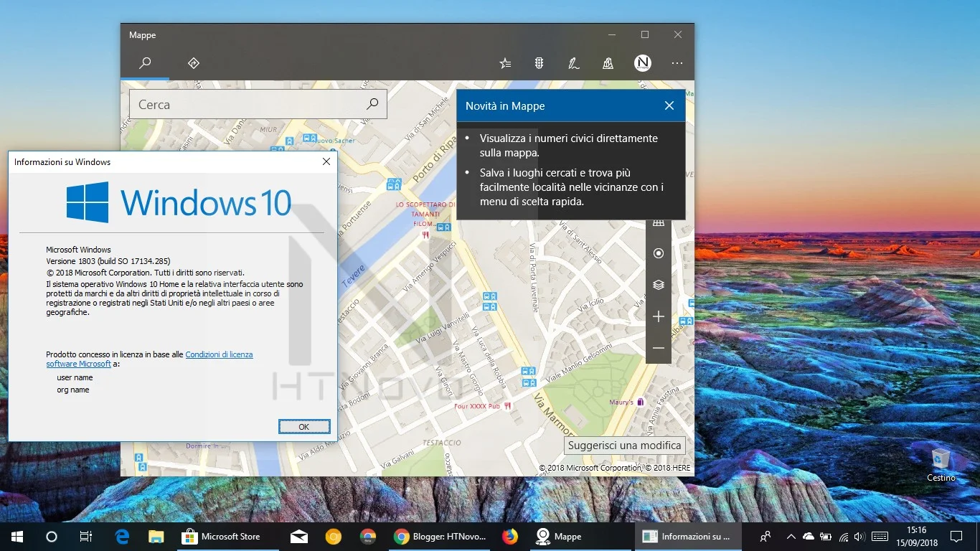Switch to Mappe taskbar button
This screenshot has width=980, height=551.
point(581,537)
